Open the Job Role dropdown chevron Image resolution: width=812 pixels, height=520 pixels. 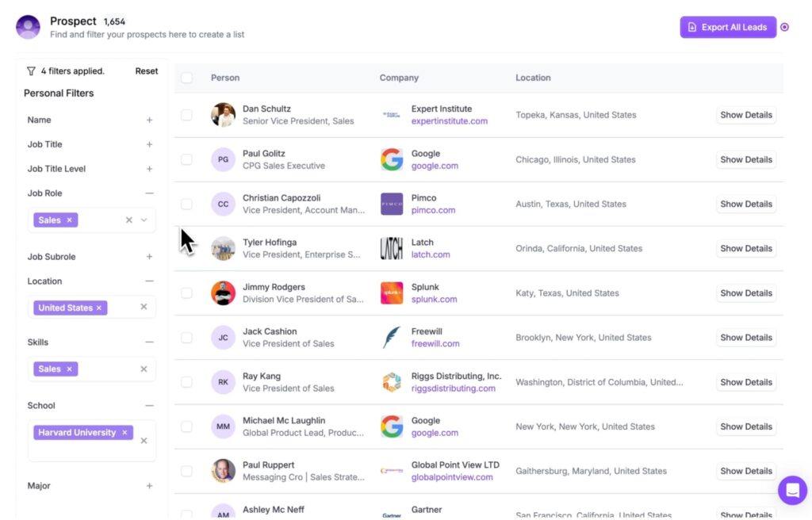pyautogui.click(x=144, y=220)
